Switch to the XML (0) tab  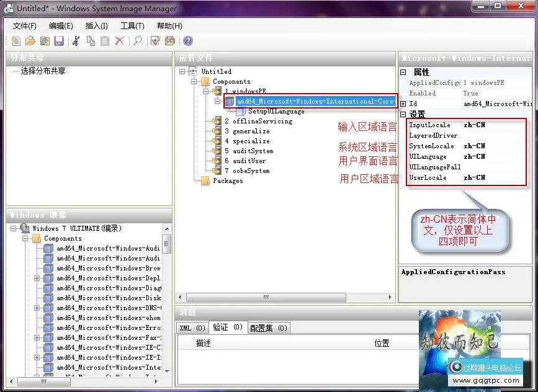point(192,327)
